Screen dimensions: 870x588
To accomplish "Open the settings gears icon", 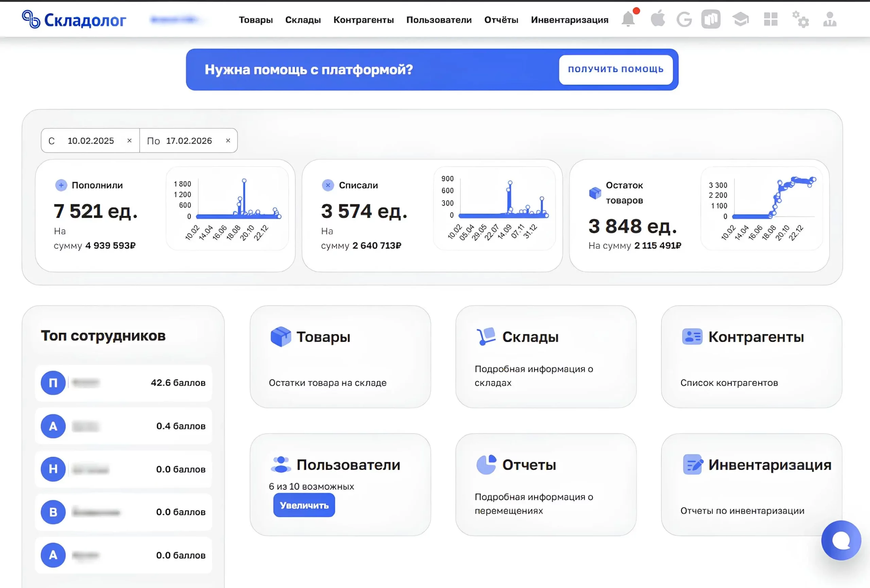I will [800, 19].
